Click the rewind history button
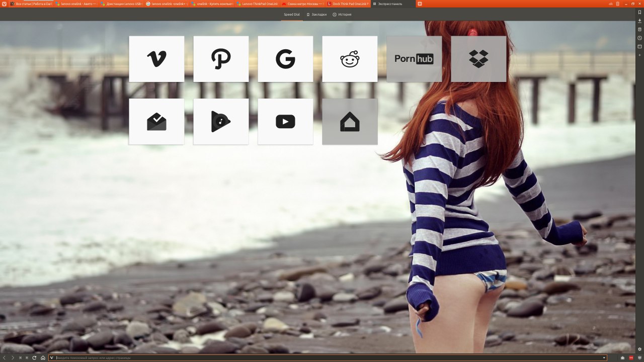Image resolution: width=644 pixels, height=362 pixels. click(x=20, y=357)
